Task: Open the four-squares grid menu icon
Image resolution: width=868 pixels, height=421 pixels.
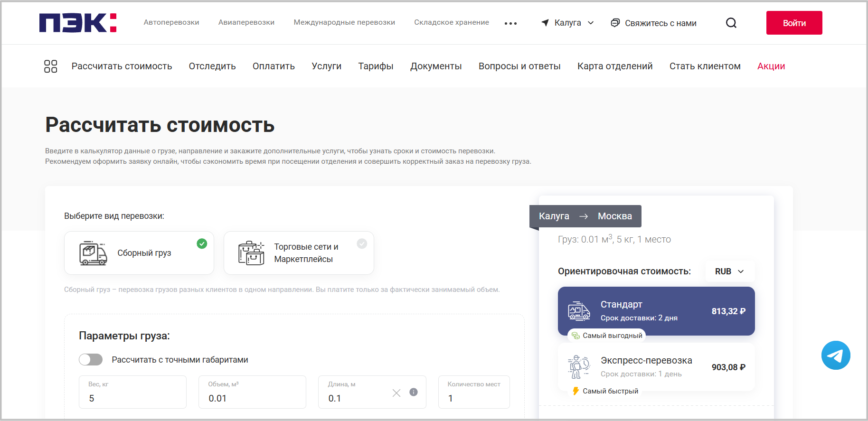Action: (x=50, y=66)
